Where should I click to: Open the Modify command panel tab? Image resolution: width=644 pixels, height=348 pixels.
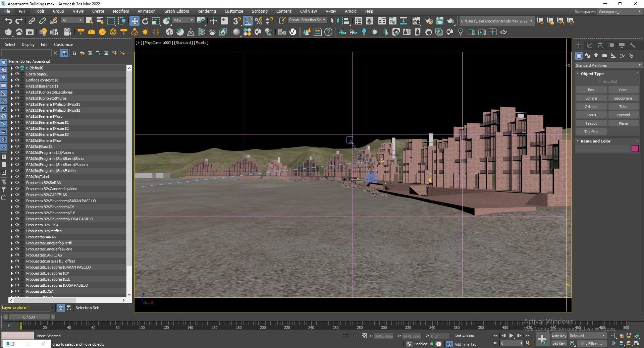(590, 45)
